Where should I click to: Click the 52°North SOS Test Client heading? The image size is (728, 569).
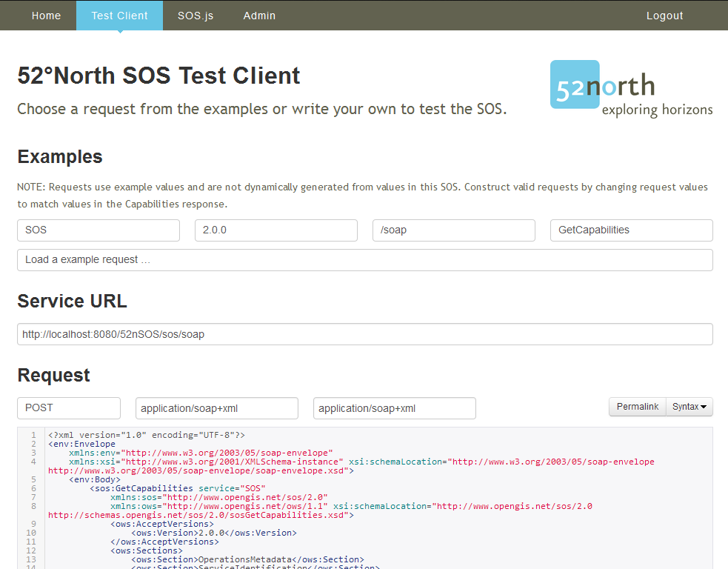158,76
